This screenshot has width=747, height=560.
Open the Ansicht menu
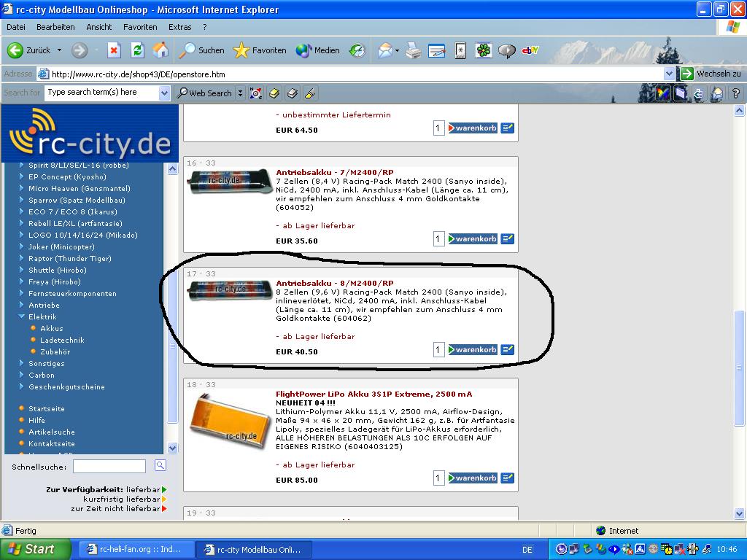[x=98, y=27]
